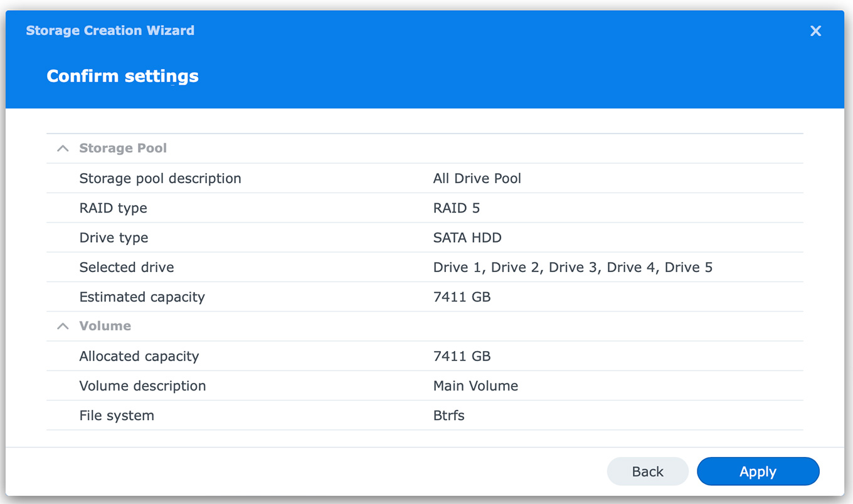Select the Selected drive row label
853x504 pixels.
(x=126, y=267)
